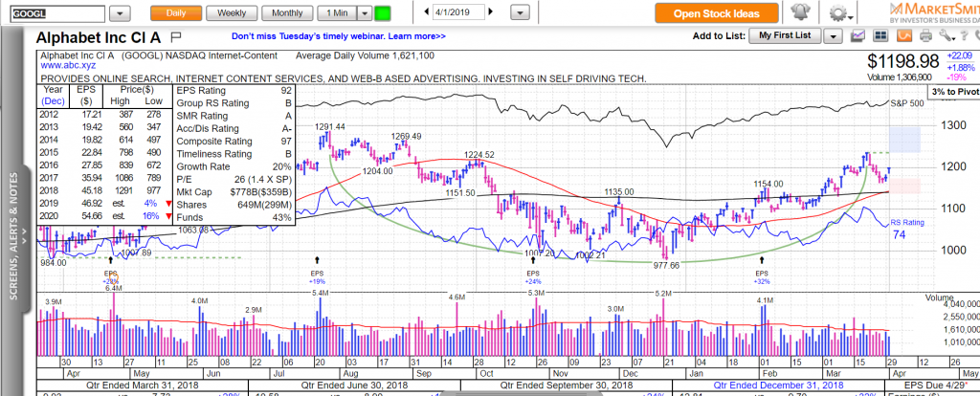Screen dimensions: 980x396
Task: Click the alerts bell icon
Action: [802, 13]
